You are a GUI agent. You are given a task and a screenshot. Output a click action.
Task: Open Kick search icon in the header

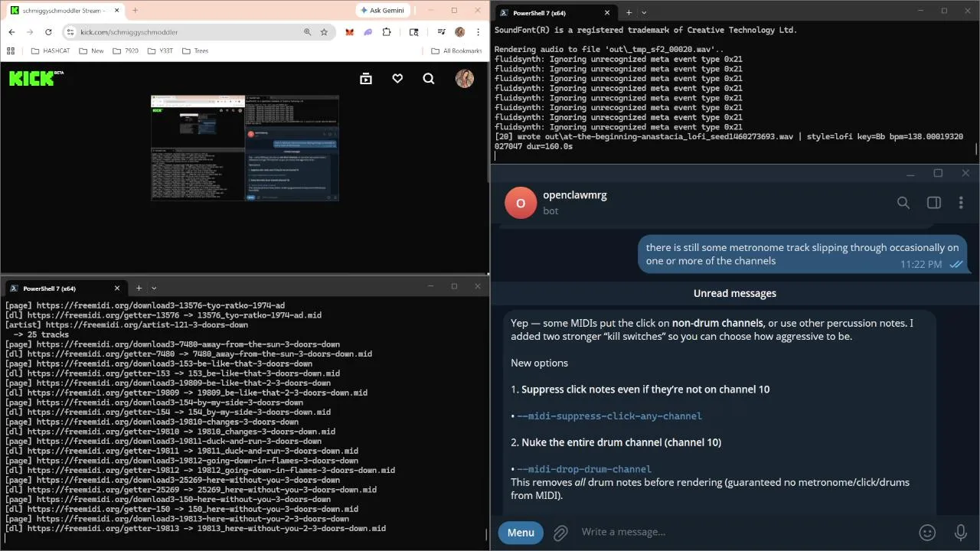(429, 78)
